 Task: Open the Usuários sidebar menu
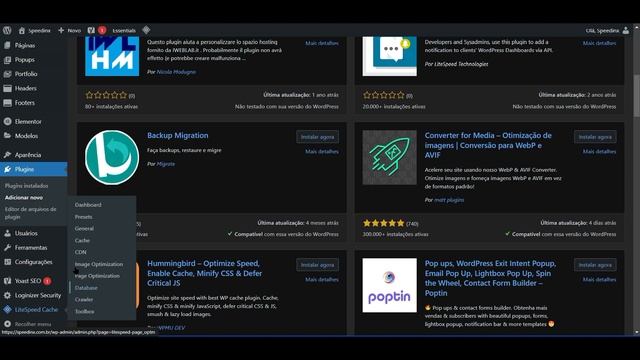(x=26, y=233)
